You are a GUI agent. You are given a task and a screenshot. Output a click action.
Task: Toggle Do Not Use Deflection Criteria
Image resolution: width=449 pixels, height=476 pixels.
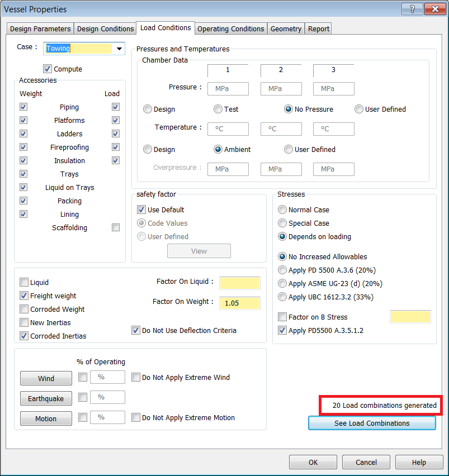click(x=136, y=330)
